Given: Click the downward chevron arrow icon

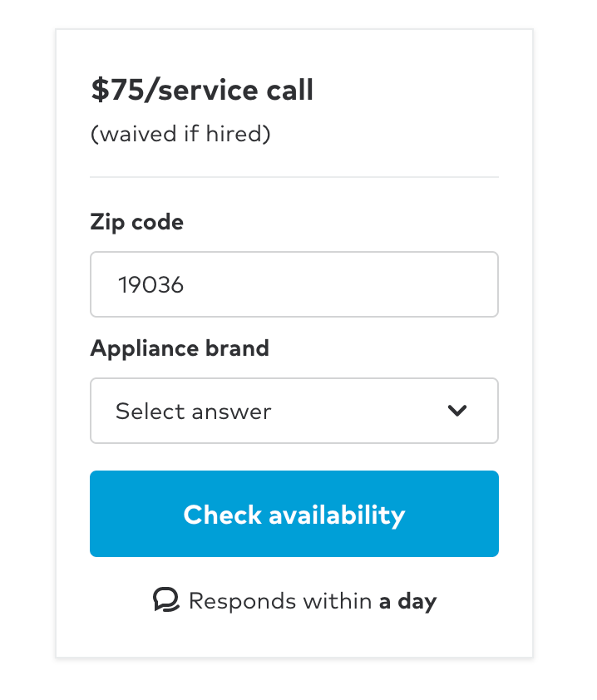Looking at the screenshot, I should point(457,411).
